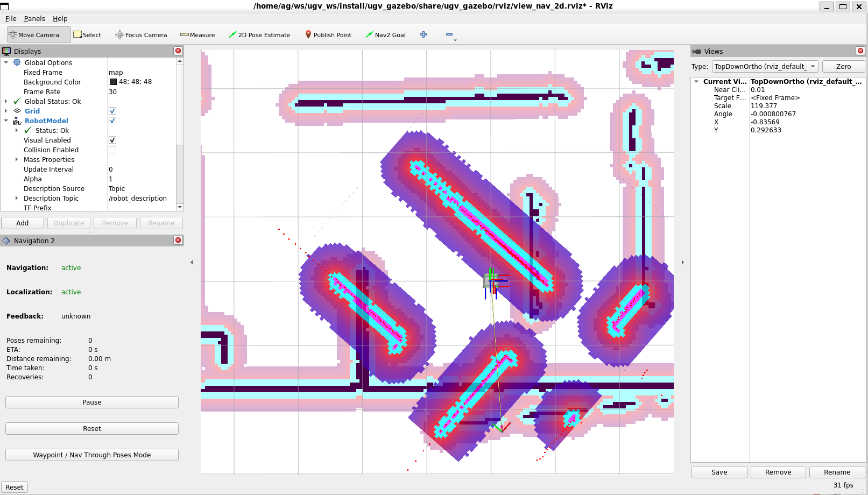Click the minus remove-tool icon

point(449,34)
